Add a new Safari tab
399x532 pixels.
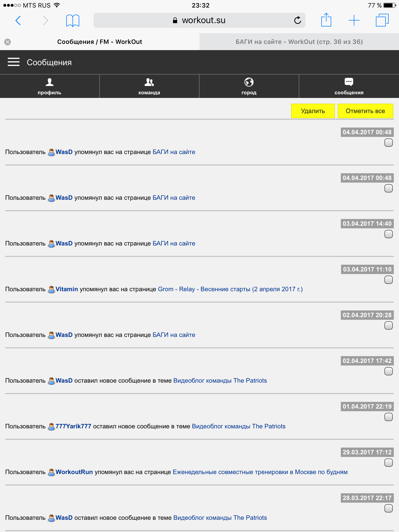(x=354, y=20)
